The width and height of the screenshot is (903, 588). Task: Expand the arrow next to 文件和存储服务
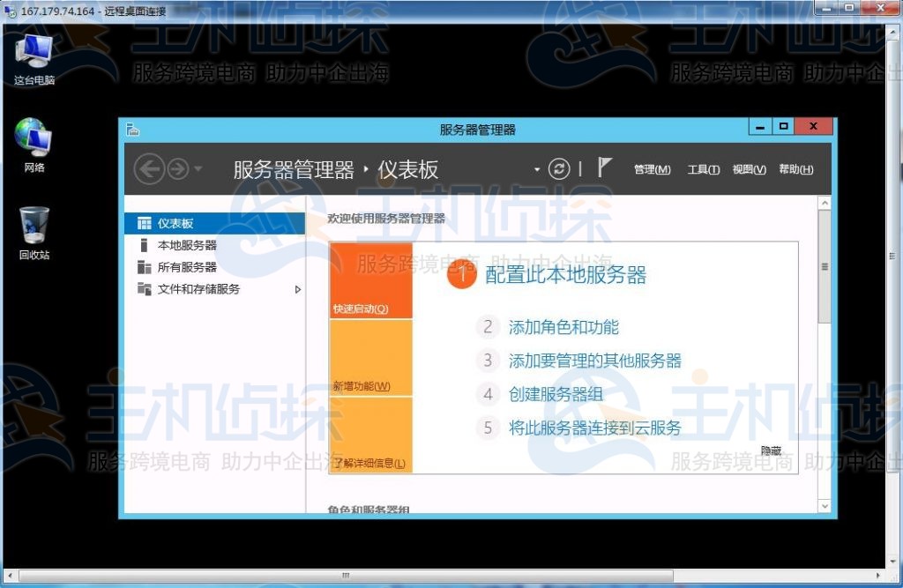pos(297,288)
